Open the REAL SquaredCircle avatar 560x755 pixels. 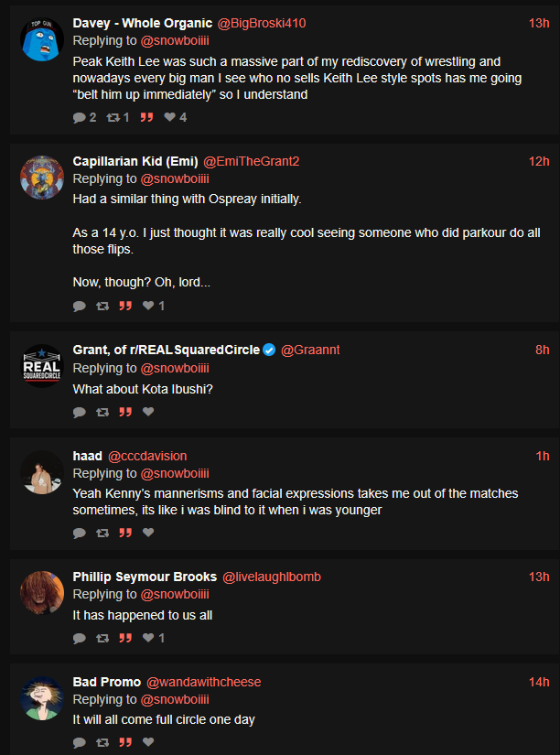(42, 366)
